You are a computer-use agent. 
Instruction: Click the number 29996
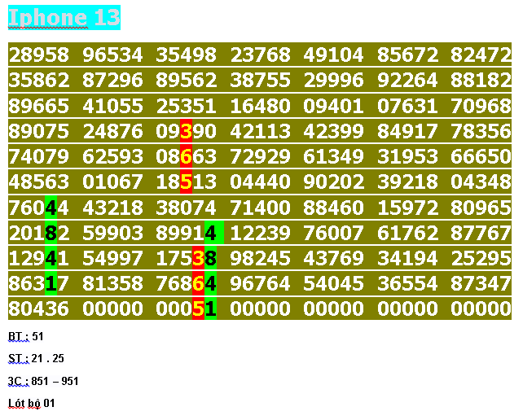point(333,80)
